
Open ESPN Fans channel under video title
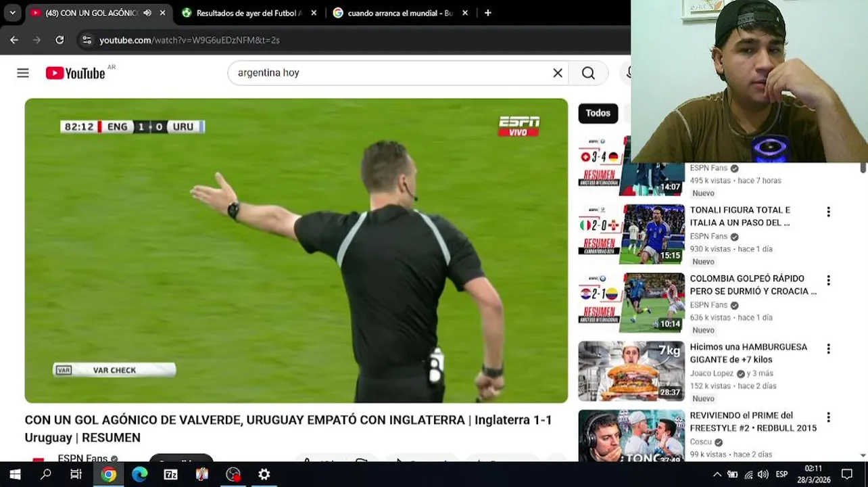point(82,458)
